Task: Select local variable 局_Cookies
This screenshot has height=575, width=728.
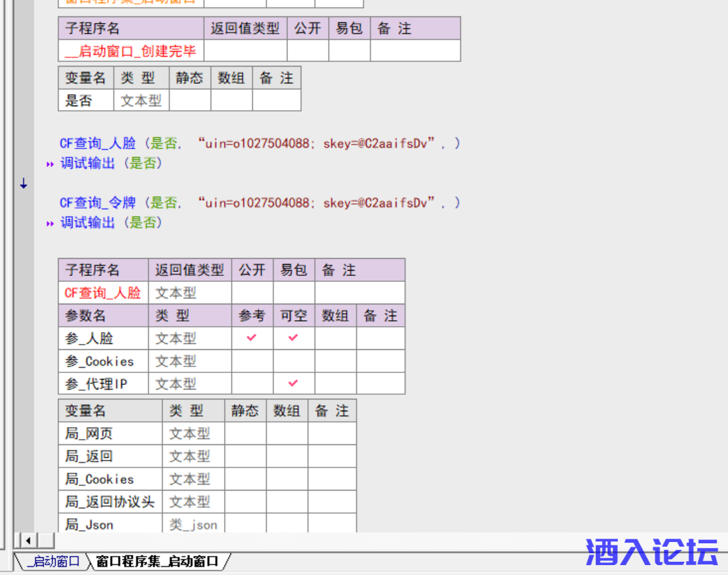Action: pos(99,479)
